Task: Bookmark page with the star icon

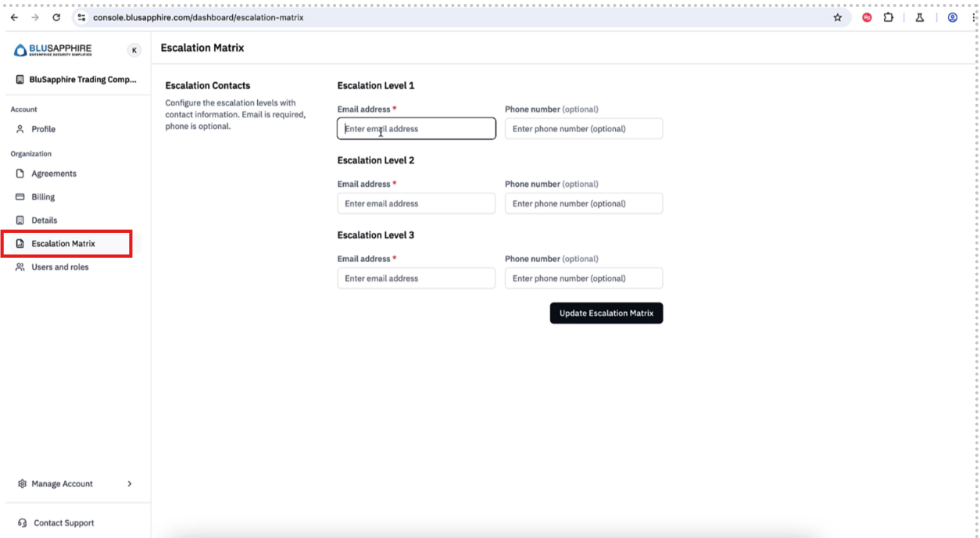Action: (838, 17)
